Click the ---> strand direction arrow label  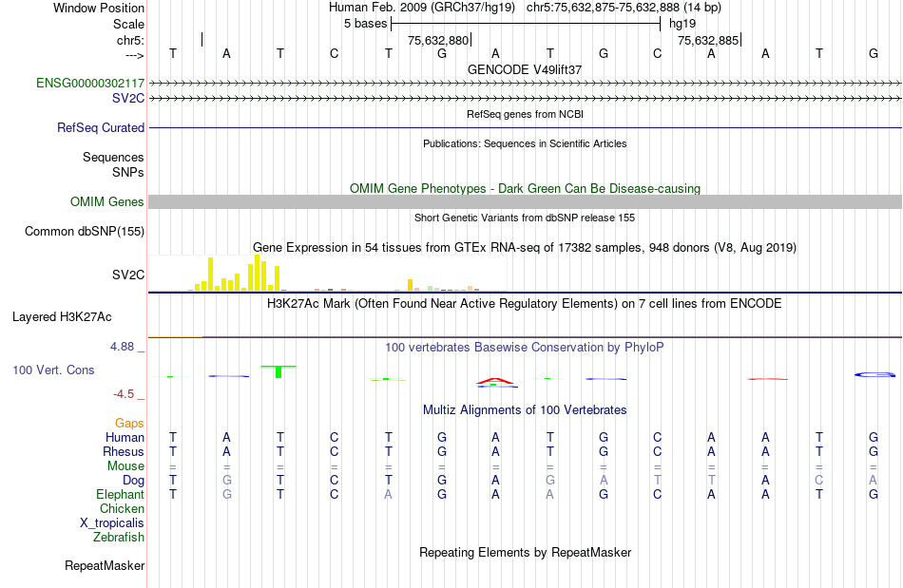(134, 55)
